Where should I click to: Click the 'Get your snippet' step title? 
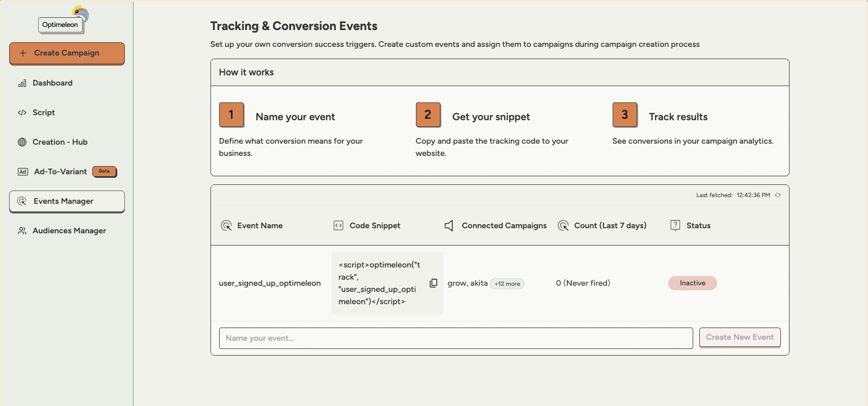491,117
